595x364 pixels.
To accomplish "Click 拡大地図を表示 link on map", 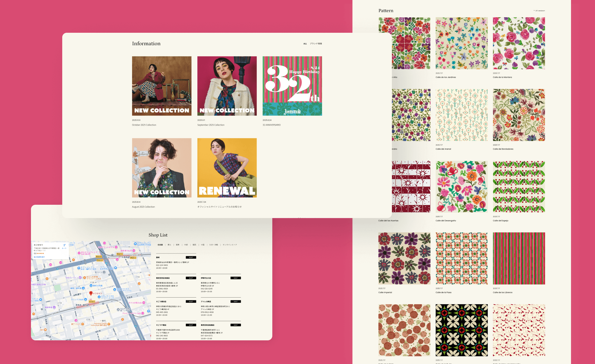I will click(x=39, y=257).
